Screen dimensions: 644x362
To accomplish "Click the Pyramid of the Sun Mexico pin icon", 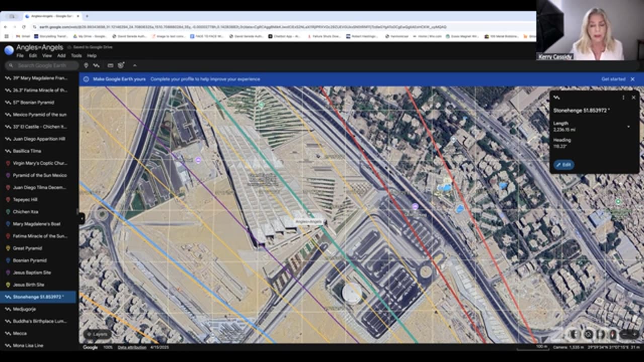I will click(x=8, y=175).
